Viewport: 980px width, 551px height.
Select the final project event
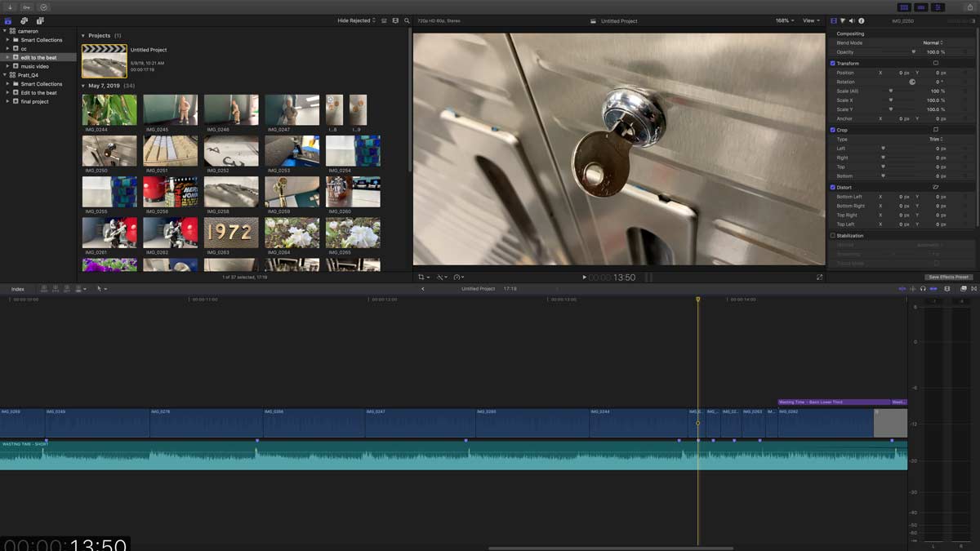35,101
